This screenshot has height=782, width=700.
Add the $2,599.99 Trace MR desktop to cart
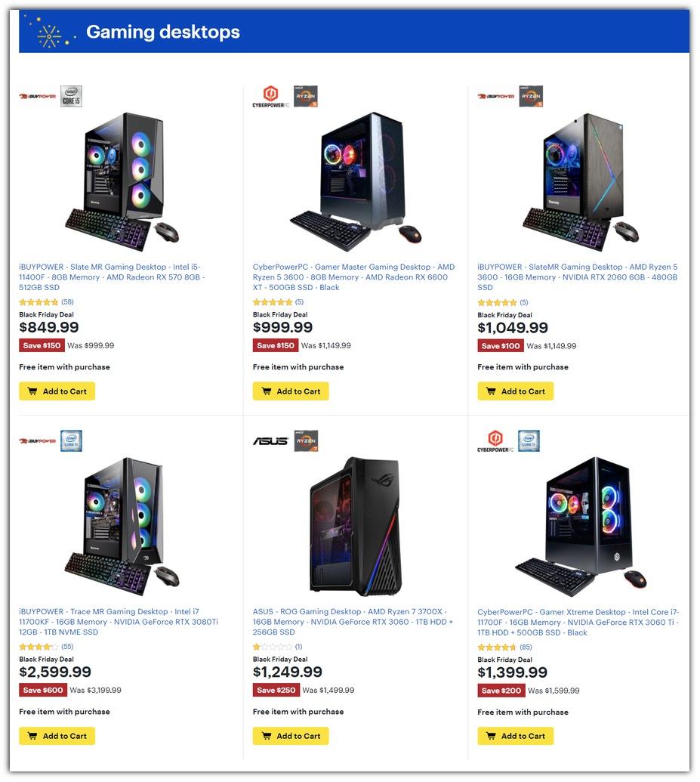click(x=57, y=736)
